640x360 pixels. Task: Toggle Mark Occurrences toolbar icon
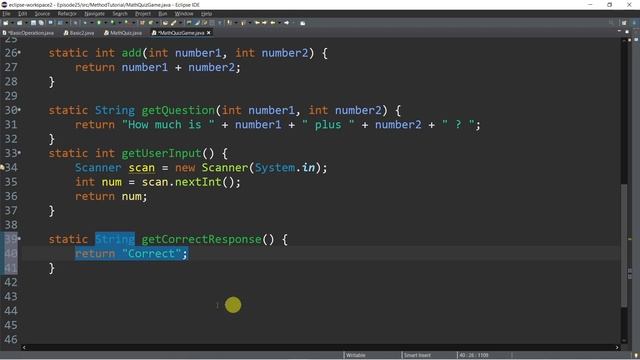(196, 23)
